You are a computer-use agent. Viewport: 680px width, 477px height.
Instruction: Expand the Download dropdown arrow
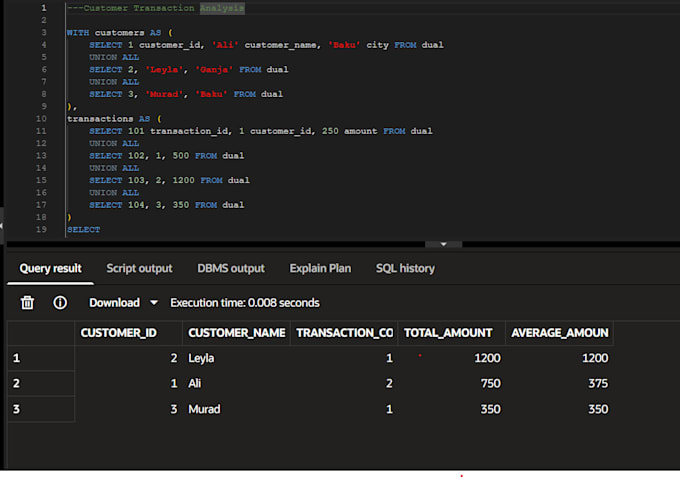tap(154, 302)
